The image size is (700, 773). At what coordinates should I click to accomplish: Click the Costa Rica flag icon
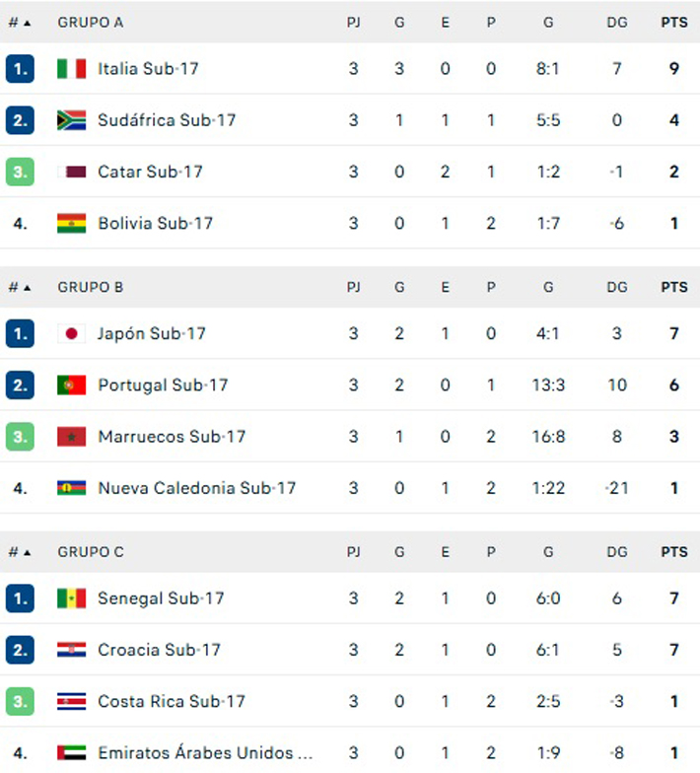[72, 701]
